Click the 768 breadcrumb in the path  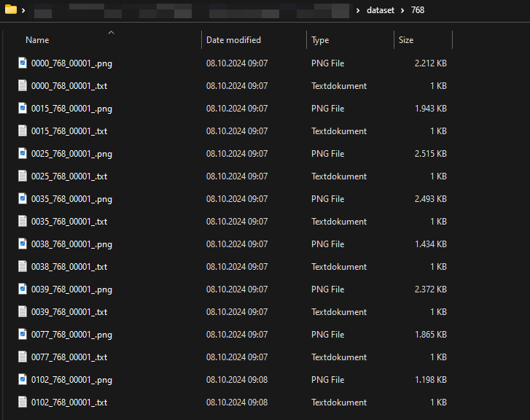click(x=417, y=10)
